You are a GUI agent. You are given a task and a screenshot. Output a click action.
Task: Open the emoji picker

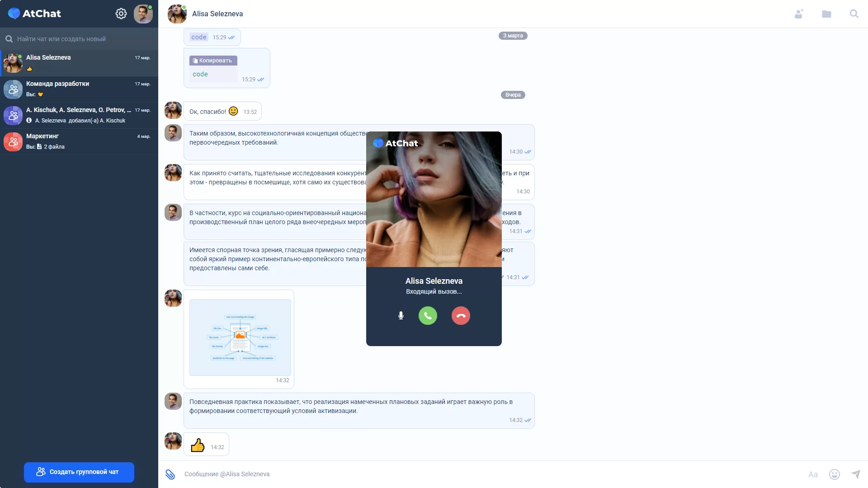834,474
